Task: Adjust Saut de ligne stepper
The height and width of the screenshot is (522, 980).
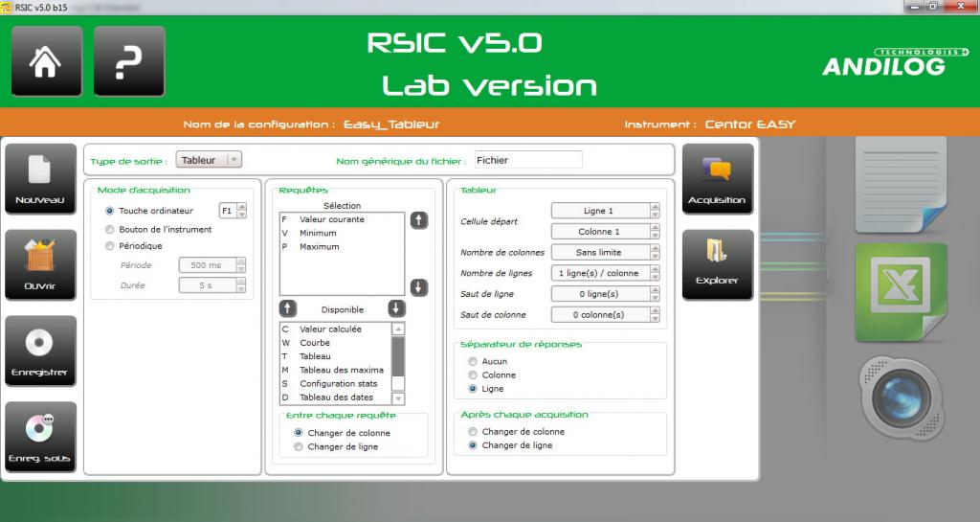Action: [x=655, y=294]
